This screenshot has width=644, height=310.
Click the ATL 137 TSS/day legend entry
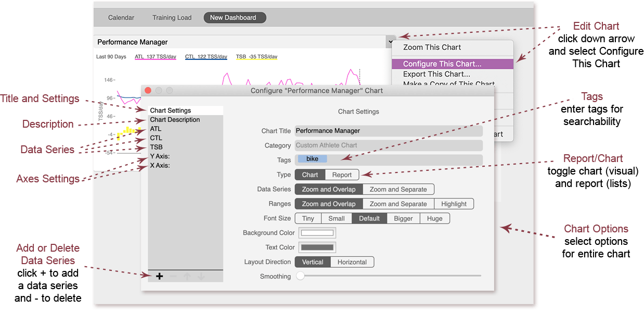[155, 57]
